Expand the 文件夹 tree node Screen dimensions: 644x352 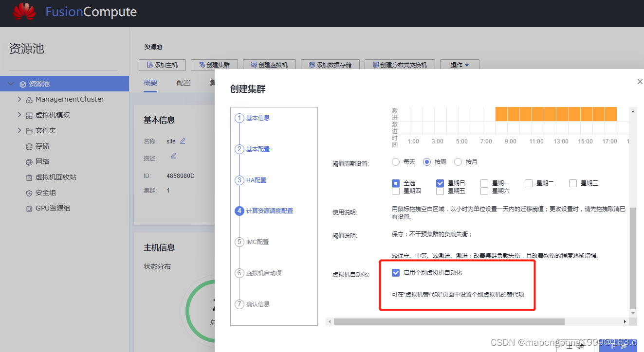pos(19,130)
